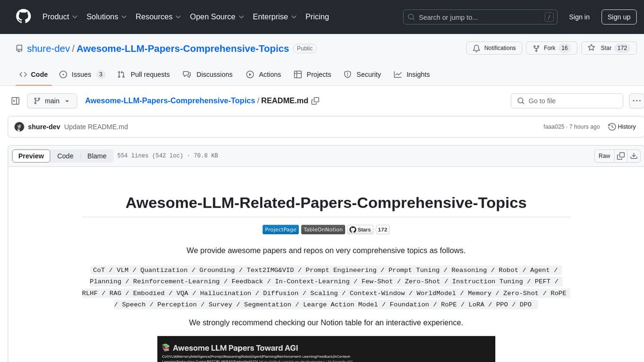Expand the Resources menu
Viewport: 644px width, 362px height.
pyautogui.click(x=158, y=17)
